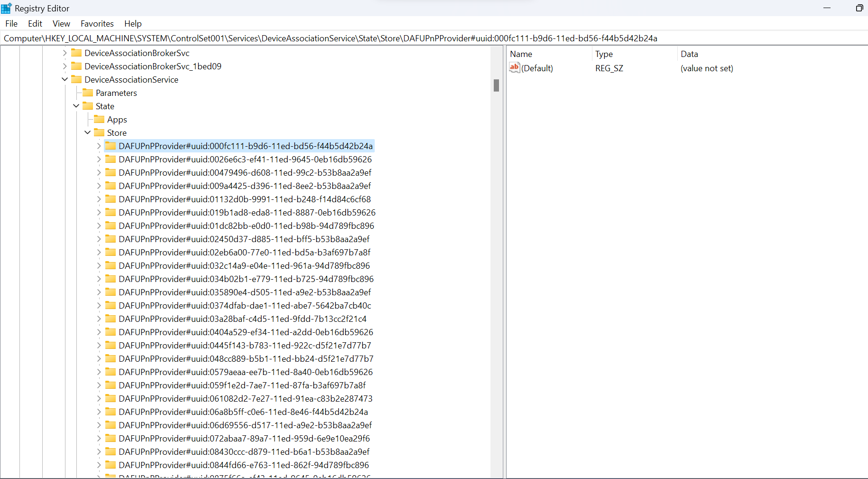Click folder icon of uuid:032c14a9-e04e key
Screen dimensions: 868x479
[x=111, y=265]
